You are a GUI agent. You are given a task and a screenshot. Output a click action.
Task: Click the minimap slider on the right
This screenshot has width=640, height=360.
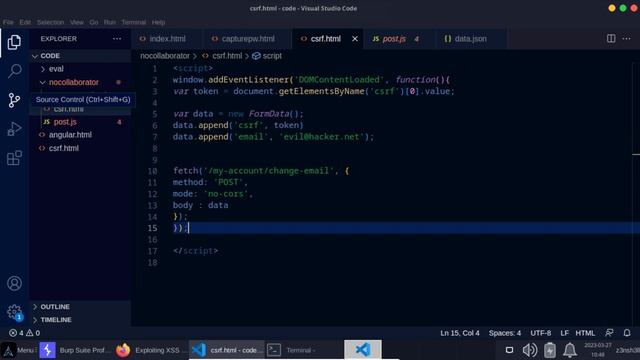(x=636, y=154)
